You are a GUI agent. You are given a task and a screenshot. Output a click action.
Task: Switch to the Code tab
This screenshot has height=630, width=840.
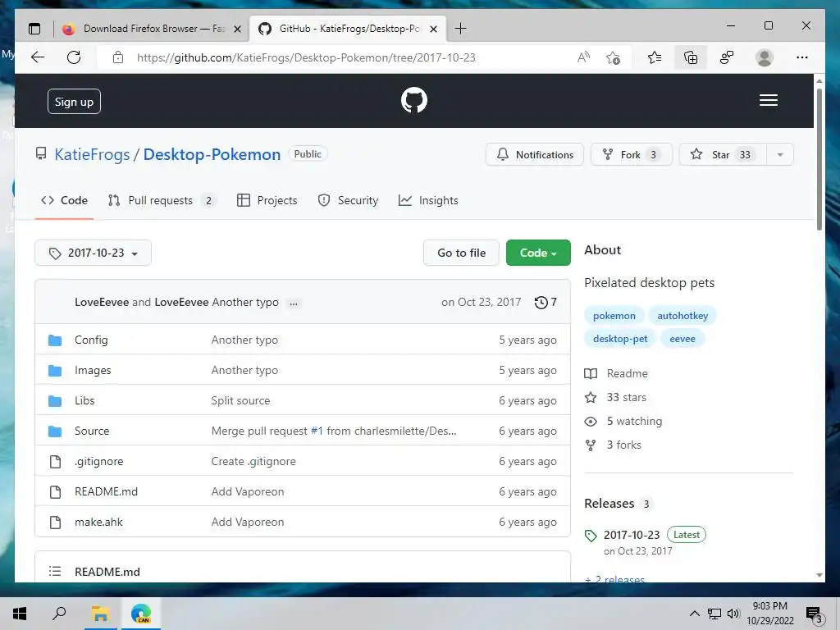tap(64, 200)
